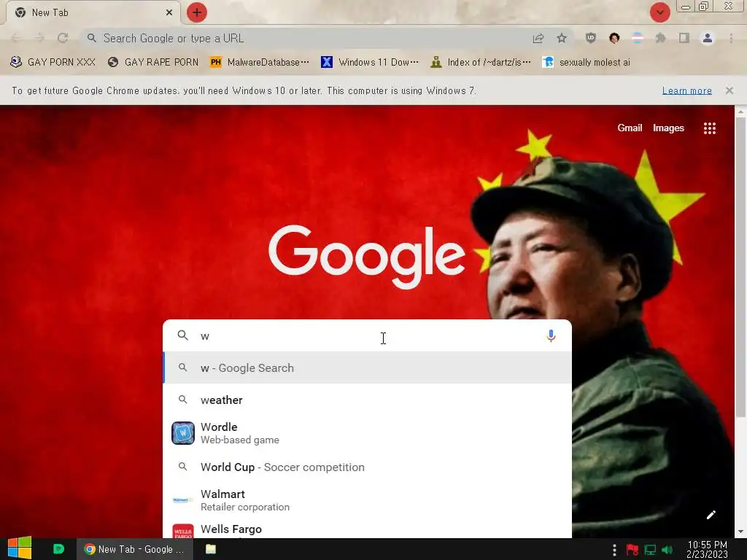Open the uBlock Origin shield extension

pyautogui.click(x=591, y=38)
